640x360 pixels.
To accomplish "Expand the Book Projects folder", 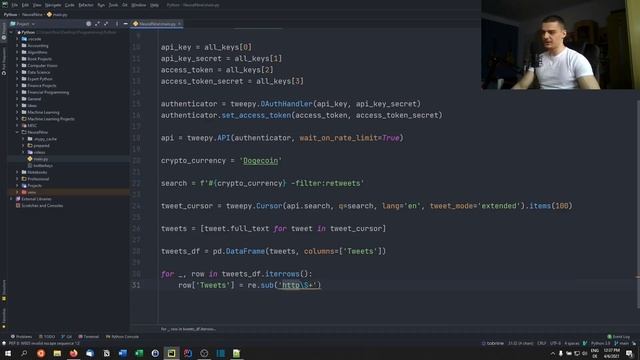I will click(18, 59).
